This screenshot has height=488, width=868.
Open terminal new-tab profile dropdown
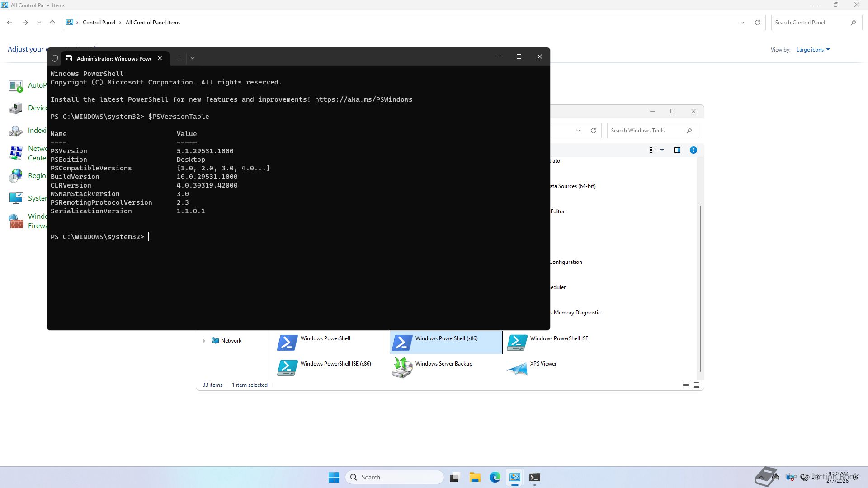click(x=193, y=58)
